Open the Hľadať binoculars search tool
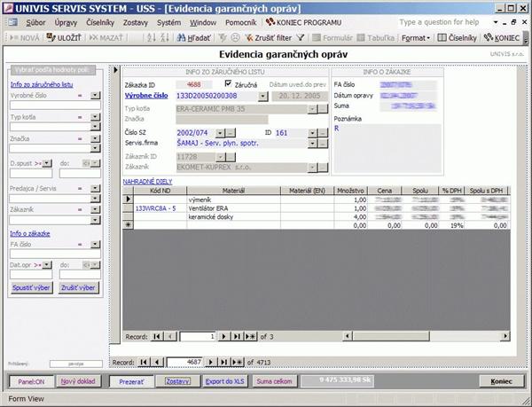532x407 pixels. click(194, 37)
